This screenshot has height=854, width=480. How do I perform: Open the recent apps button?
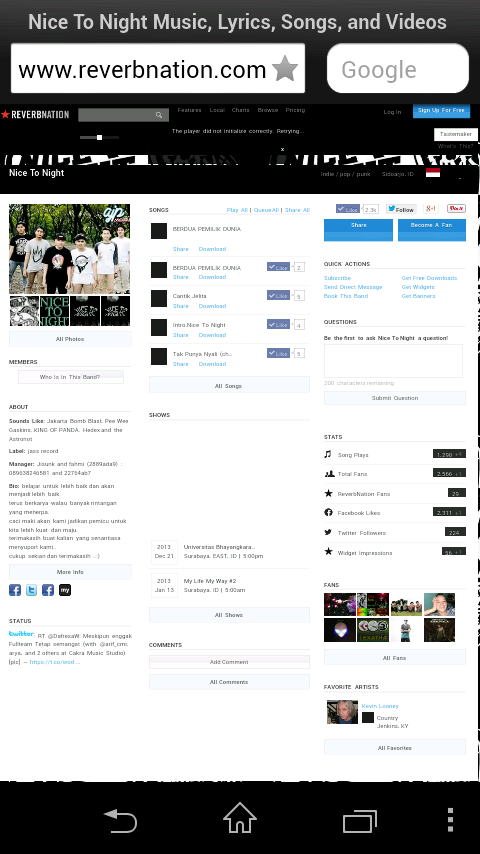tap(360, 820)
